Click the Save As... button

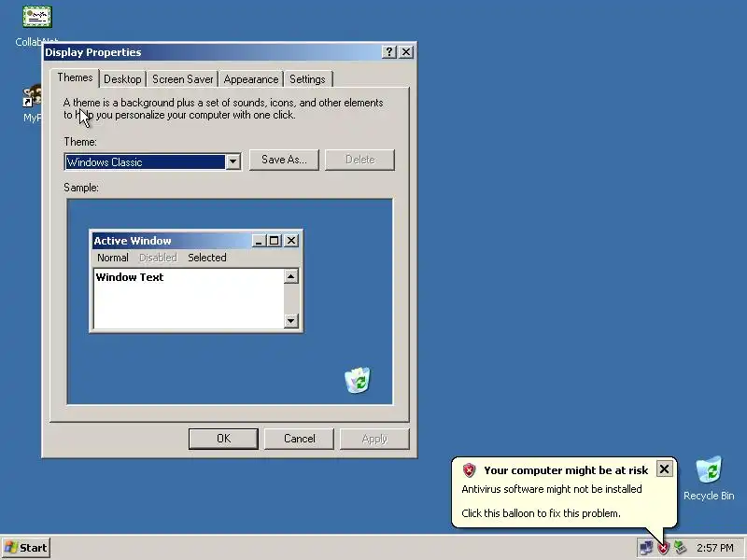pyautogui.click(x=284, y=160)
